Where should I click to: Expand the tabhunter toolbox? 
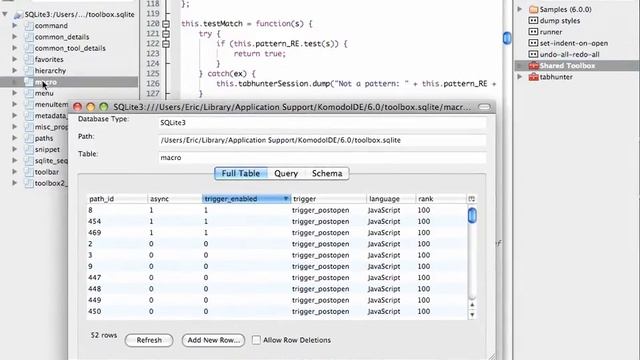point(520,77)
